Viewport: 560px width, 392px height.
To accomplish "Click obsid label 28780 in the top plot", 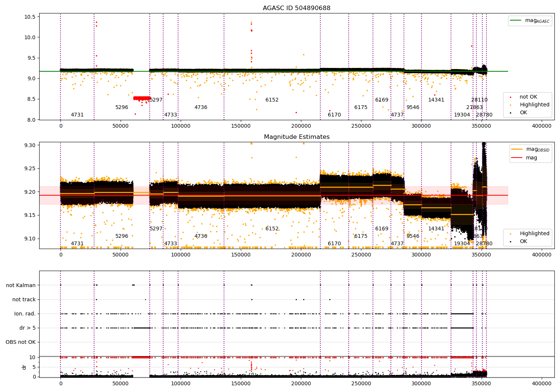I will coord(484,115).
